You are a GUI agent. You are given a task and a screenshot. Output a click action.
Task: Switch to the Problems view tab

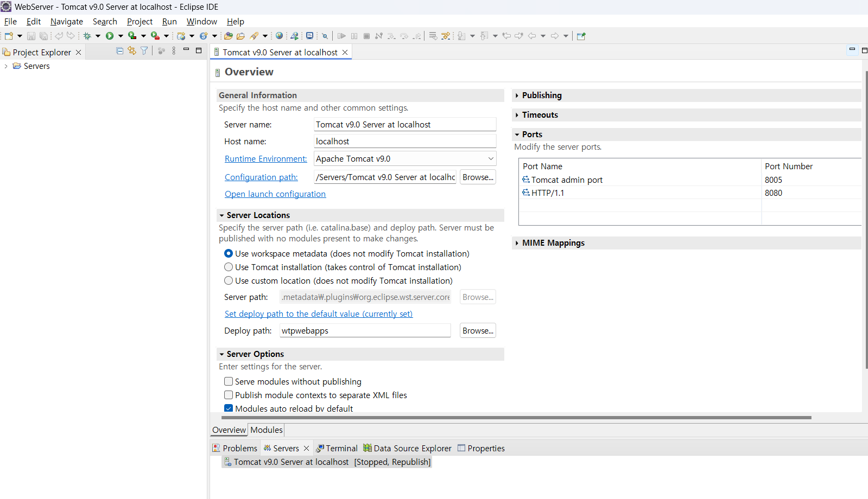tap(235, 448)
